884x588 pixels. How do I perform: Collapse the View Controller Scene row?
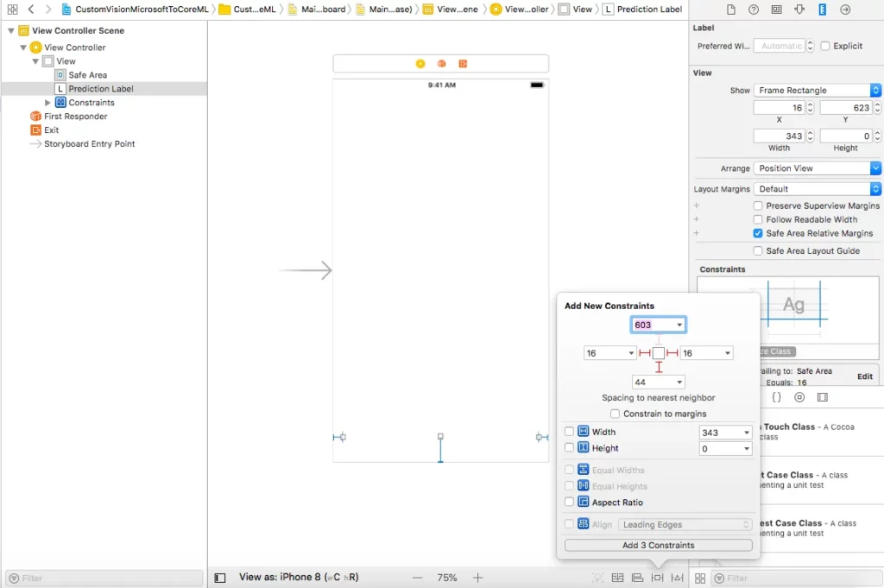tap(10, 30)
